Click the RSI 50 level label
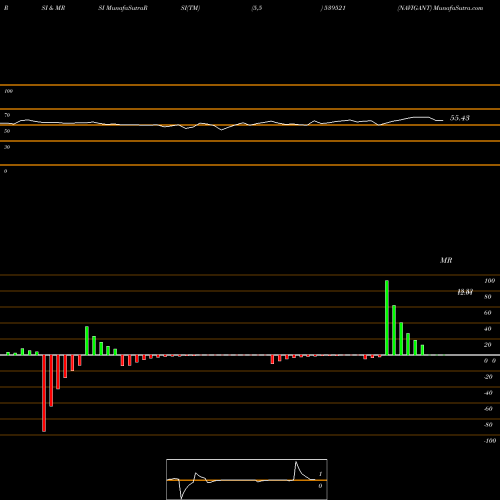 coord(7,131)
